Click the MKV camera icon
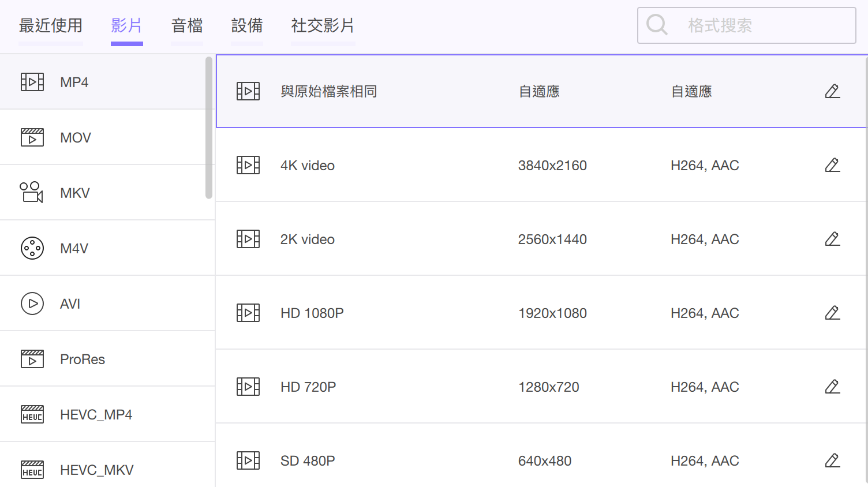 tap(32, 193)
